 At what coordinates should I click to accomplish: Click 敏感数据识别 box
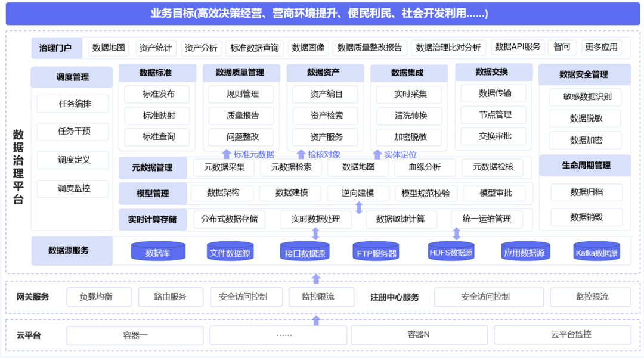click(586, 96)
